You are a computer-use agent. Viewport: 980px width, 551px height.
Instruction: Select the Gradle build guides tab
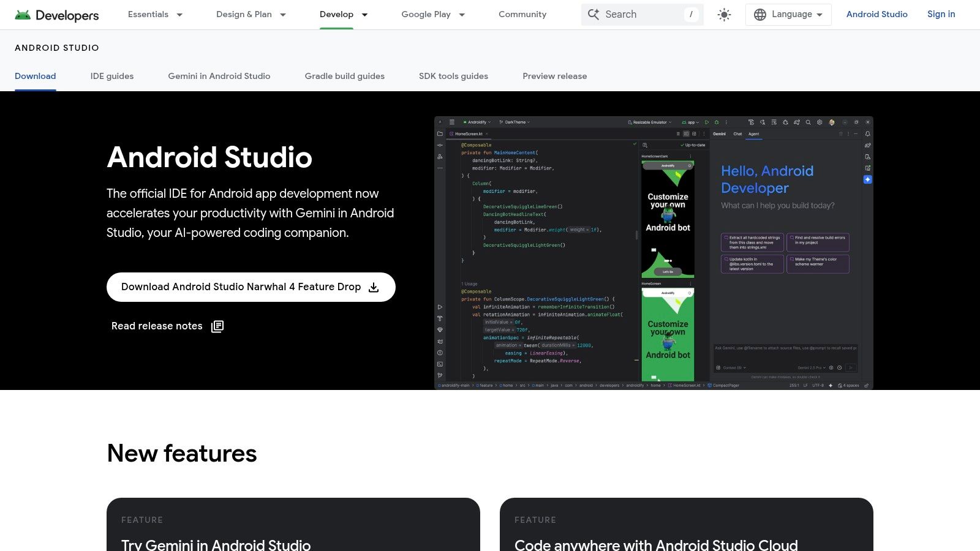tap(344, 76)
